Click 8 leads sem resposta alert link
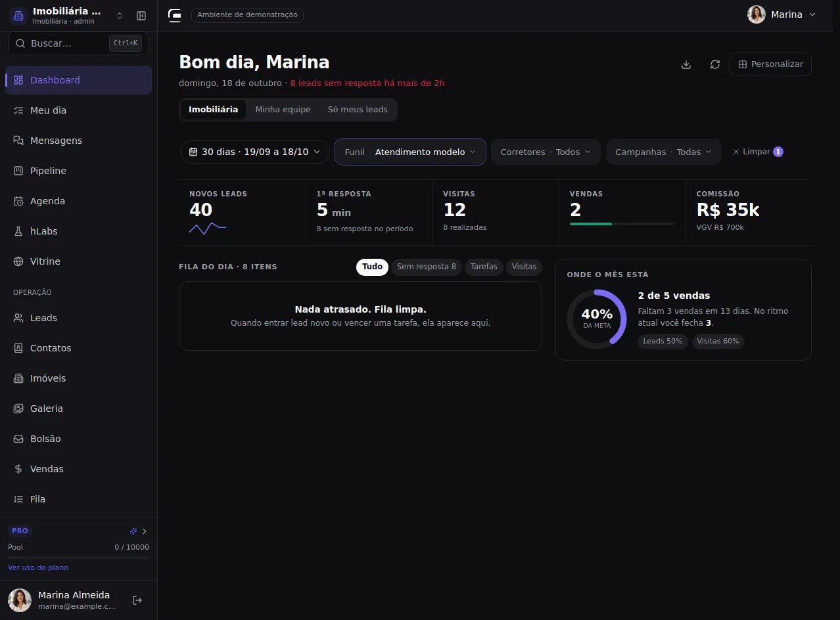This screenshot has height=620, width=840. (x=367, y=83)
